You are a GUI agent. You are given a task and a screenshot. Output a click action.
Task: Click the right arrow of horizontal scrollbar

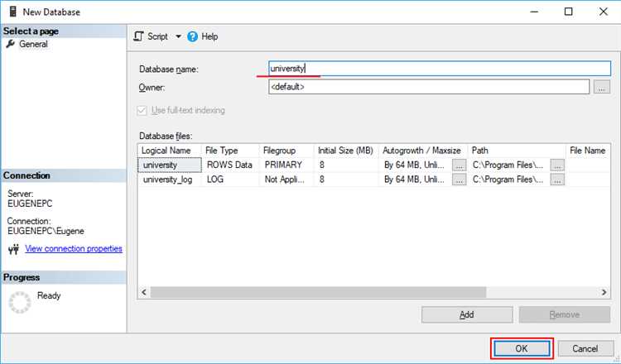tap(604, 292)
